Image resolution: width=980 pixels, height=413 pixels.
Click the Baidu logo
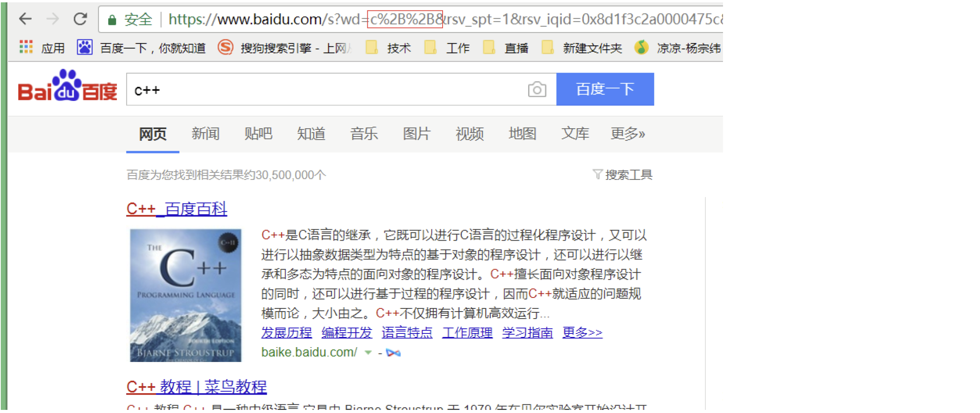[x=67, y=86]
